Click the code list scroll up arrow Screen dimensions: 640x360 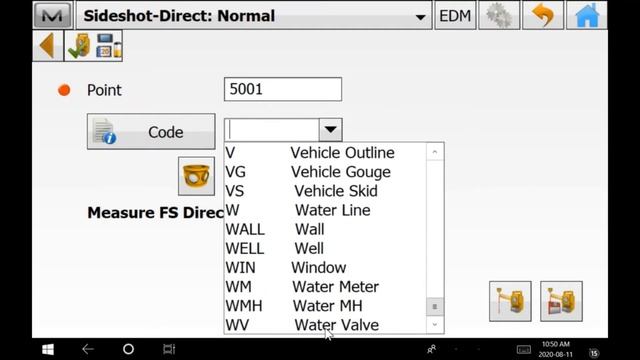pyautogui.click(x=435, y=152)
